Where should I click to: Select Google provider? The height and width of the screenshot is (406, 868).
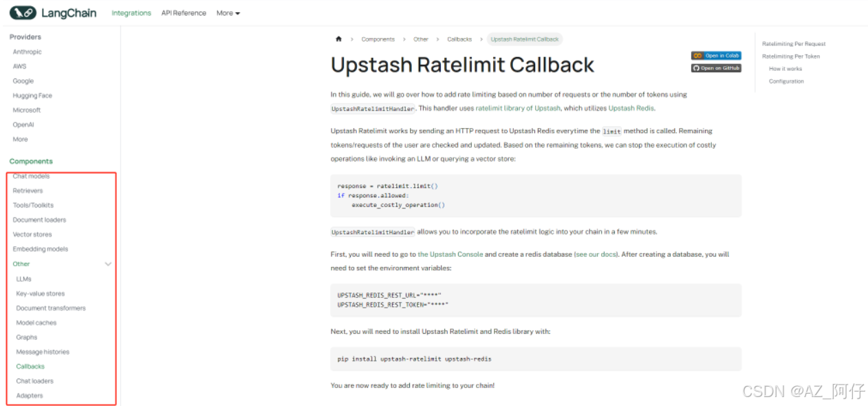tap(23, 81)
